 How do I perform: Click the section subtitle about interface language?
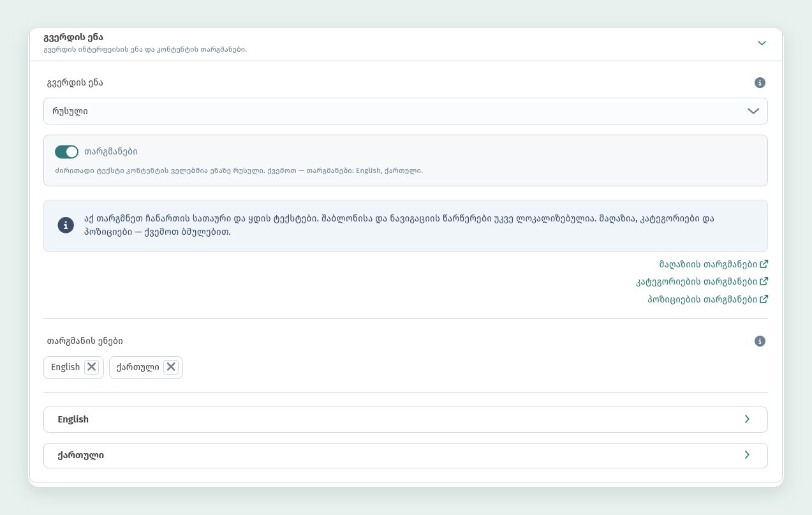(x=145, y=50)
